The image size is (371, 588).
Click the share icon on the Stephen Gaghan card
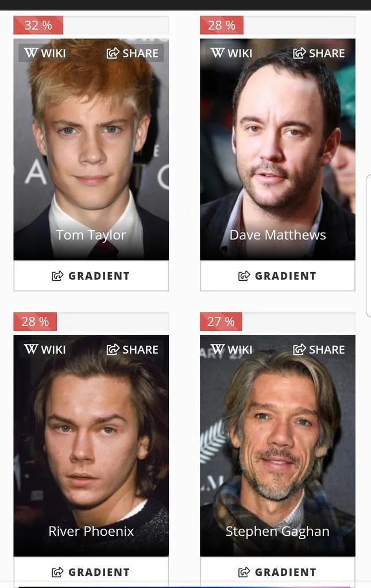(x=299, y=350)
